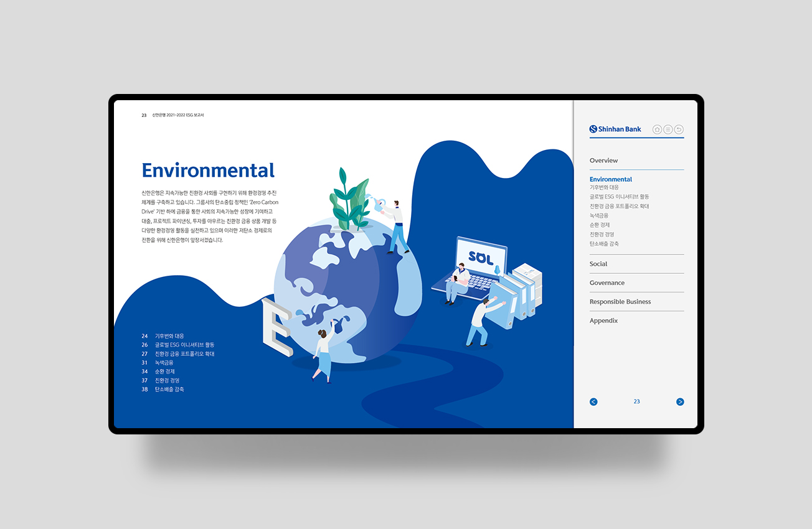Open sidebar link 친환경 경영
Image resolution: width=812 pixels, height=529 pixels.
coord(602,234)
